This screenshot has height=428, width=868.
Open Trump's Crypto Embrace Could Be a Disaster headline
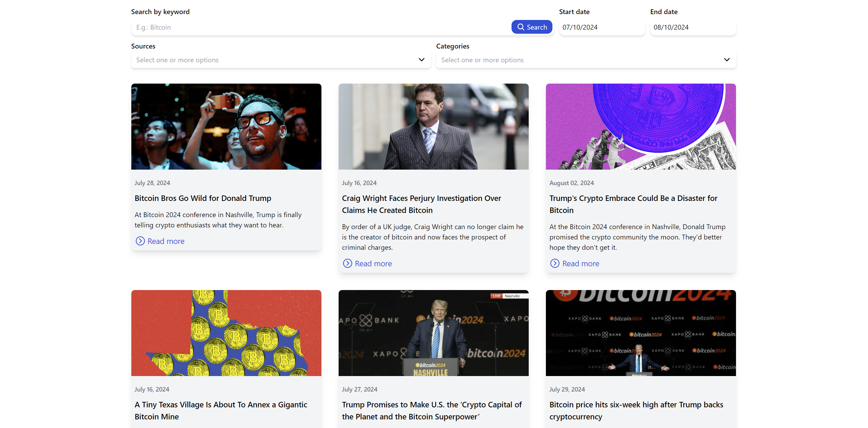pyautogui.click(x=633, y=204)
